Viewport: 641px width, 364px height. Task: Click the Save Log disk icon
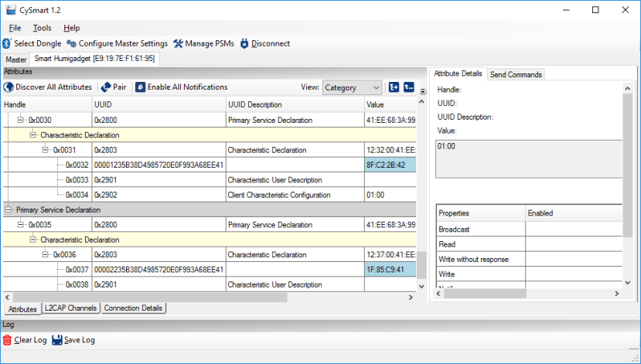[x=57, y=340]
